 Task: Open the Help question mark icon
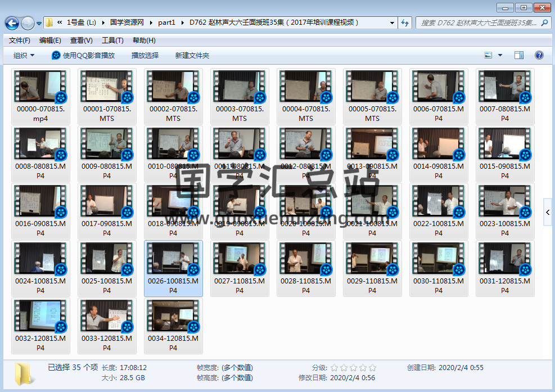[x=539, y=55]
